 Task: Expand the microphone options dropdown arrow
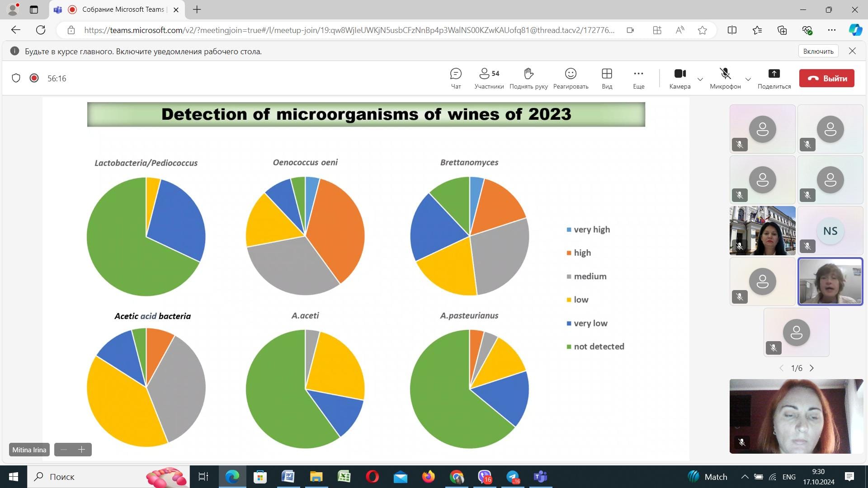pyautogui.click(x=748, y=79)
